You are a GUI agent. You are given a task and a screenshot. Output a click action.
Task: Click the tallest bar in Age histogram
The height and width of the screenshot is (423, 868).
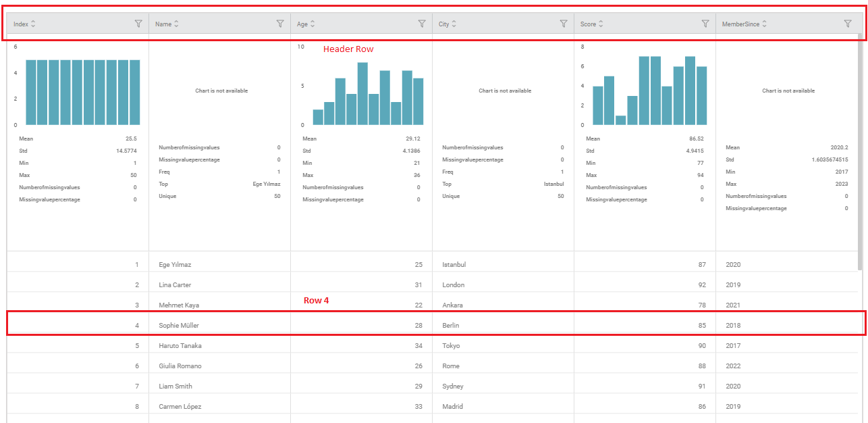(362, 94)
